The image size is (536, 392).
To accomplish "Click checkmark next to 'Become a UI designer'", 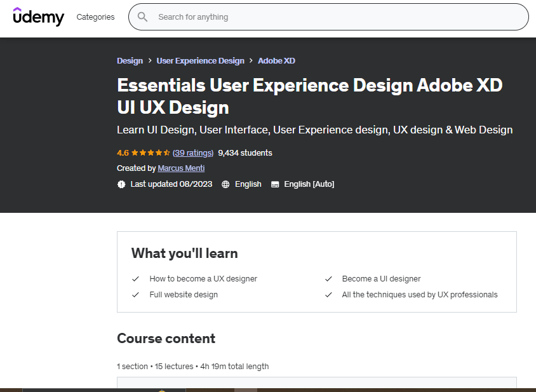I will [x=328, y=279].
